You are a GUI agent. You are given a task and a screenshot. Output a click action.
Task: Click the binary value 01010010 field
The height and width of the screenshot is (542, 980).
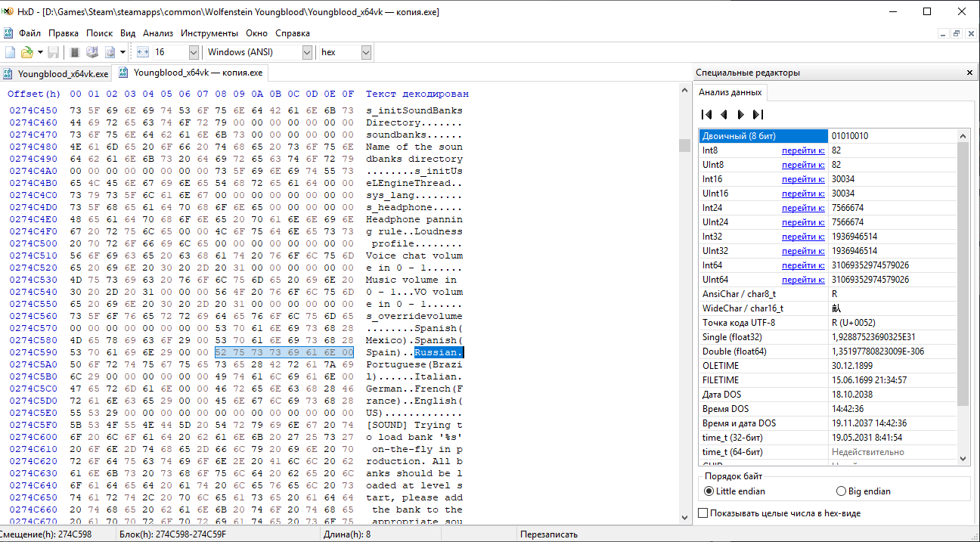893,136
